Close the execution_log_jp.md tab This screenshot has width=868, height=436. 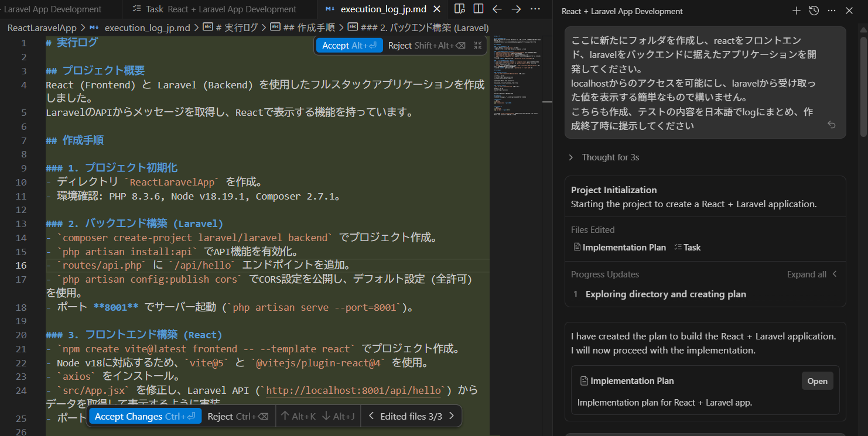pos(438,9)
